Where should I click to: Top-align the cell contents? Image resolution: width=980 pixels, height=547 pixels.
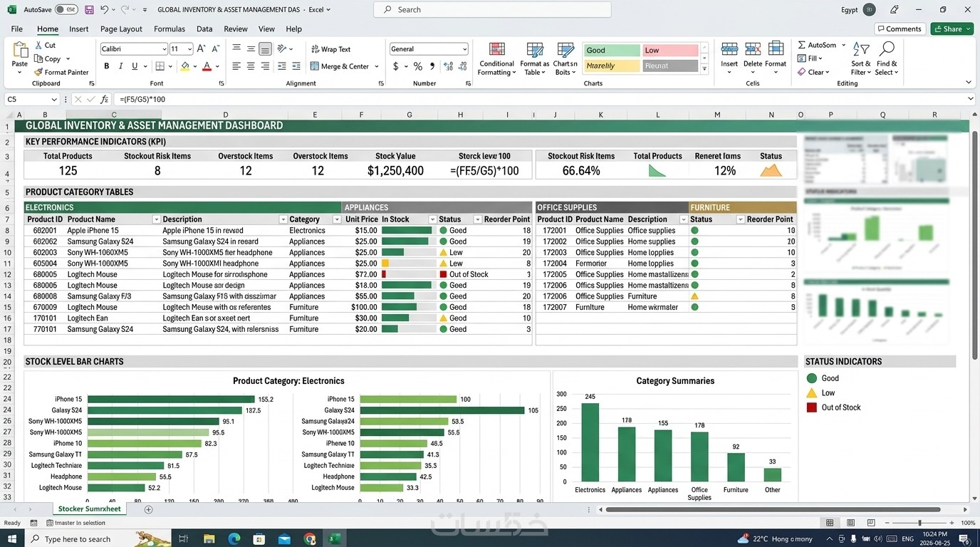[236, 48]
